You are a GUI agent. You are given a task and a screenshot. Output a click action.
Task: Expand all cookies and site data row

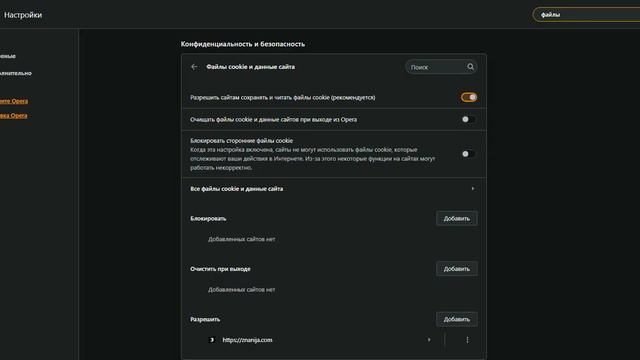point(333,189)
